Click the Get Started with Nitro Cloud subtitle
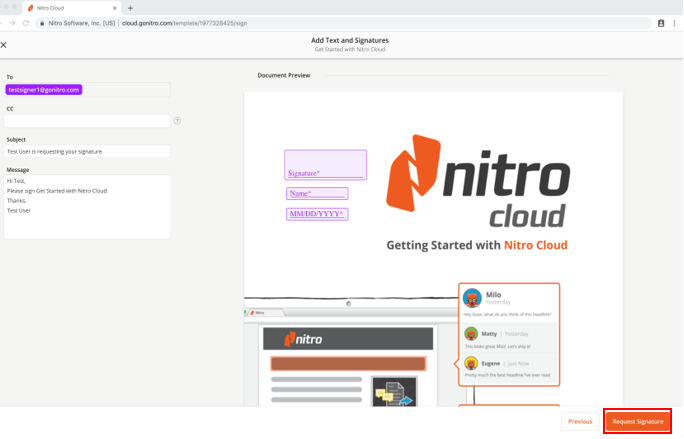This screenshot has height=439, width=684. click(x=350, y=49)
